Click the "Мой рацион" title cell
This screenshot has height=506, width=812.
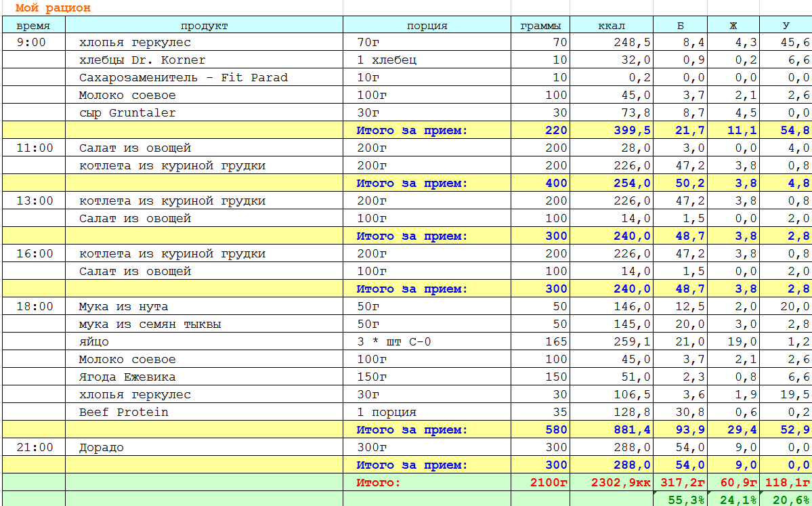(x=53, y=8)
